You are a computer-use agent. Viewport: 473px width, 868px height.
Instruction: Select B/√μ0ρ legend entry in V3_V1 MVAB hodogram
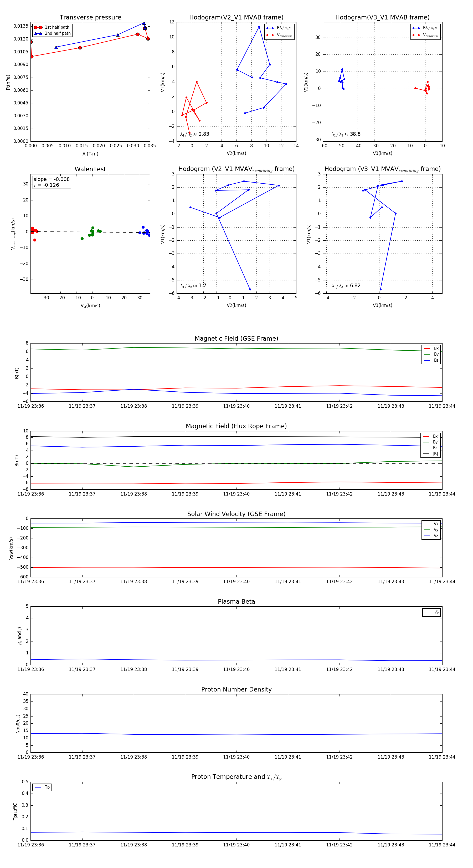[425, 28]
